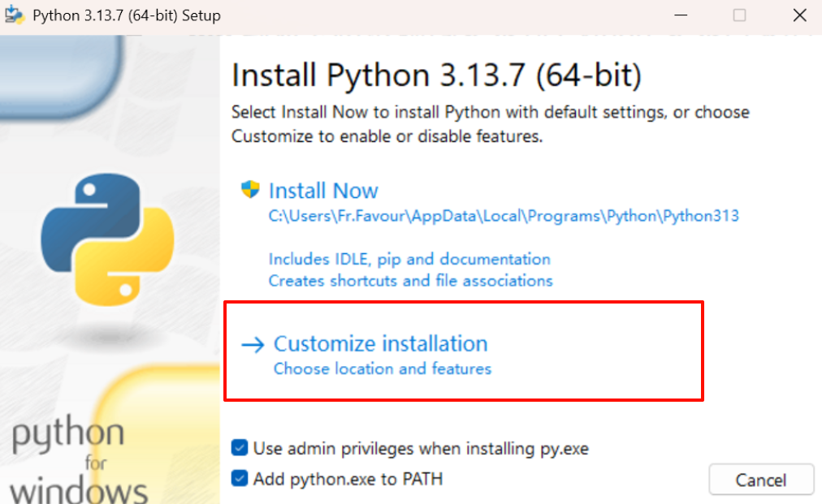Click the UAC shield icon beside Install Now
Viewport: 822px width, 504px height.
pos(251,189)
